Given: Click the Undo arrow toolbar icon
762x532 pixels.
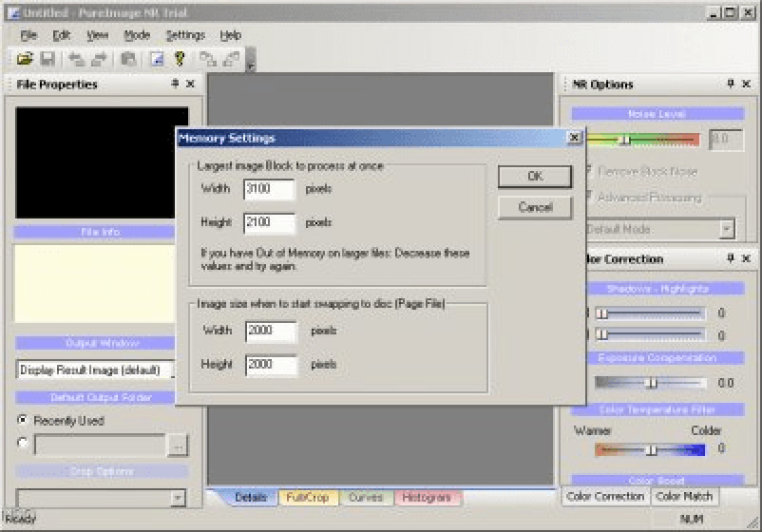Looking at the screenshot, I should [76, 59].
